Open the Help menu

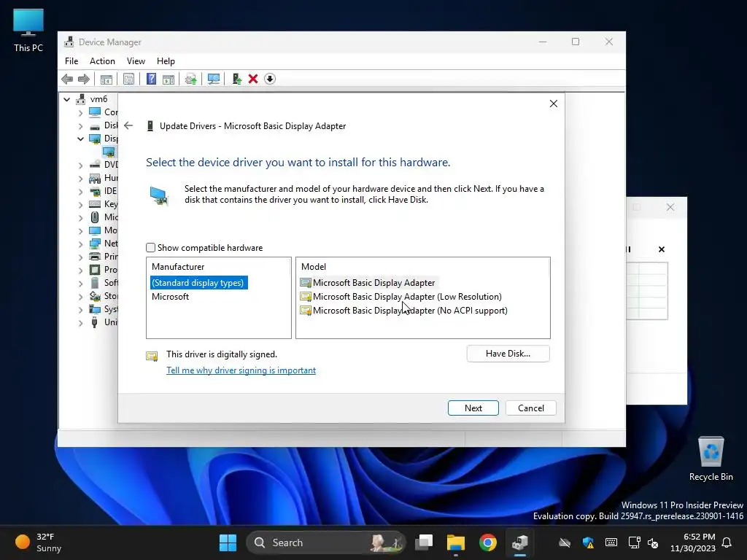click(x=166, y=61)
